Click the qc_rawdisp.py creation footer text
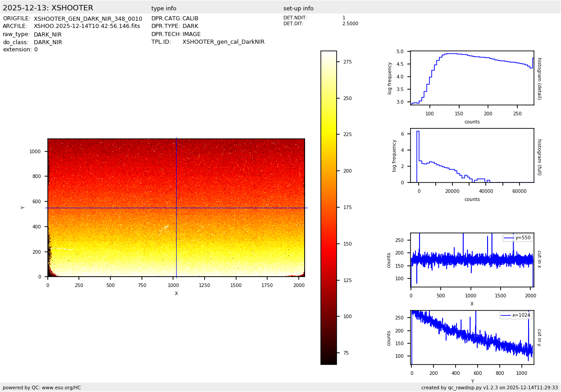Viewport: 561px width, 392px height. click(x=489, y=387)
